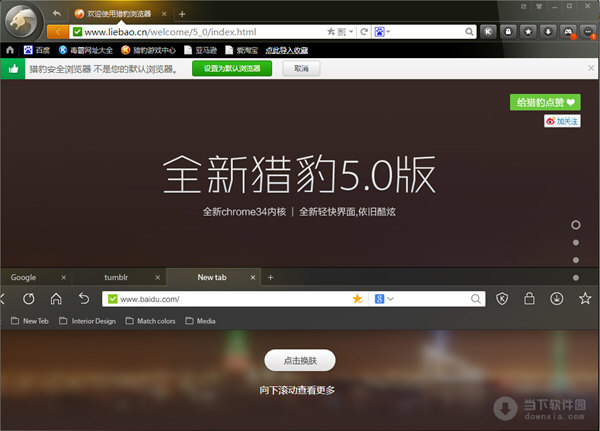
Task: Open the 百度 bookmark
Action: coord(37,50)
